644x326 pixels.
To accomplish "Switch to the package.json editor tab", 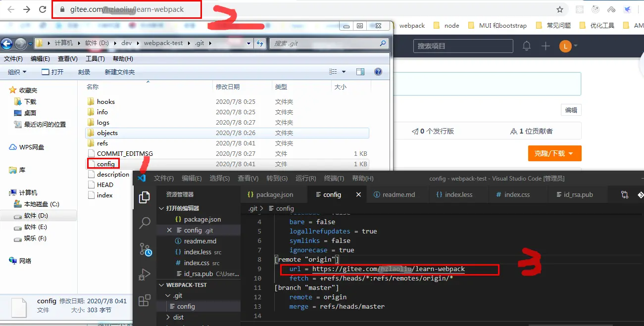I will point(270,194).
